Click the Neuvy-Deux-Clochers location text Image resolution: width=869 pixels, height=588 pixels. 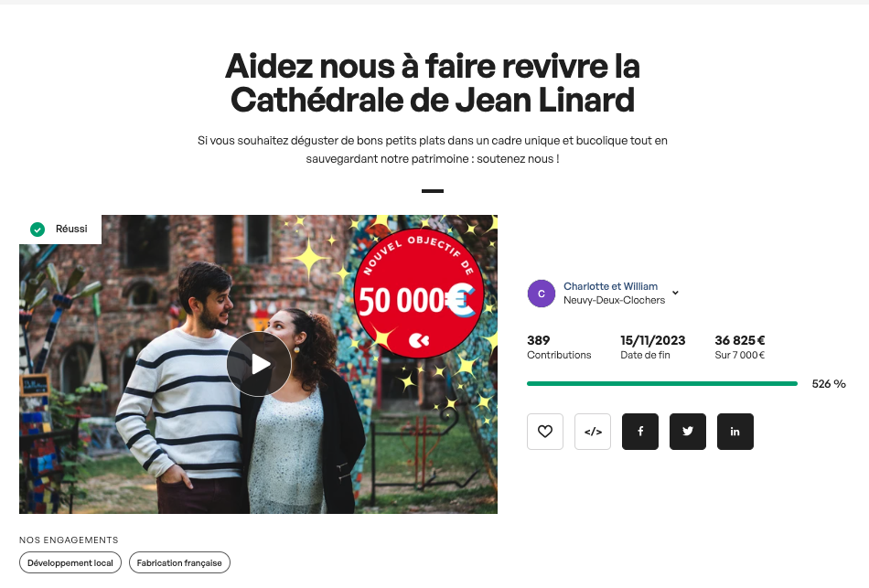(614, 300)
